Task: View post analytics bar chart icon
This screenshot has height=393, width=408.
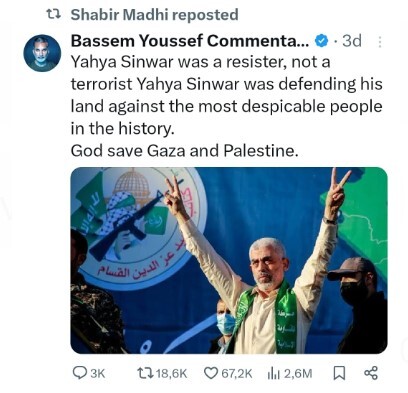Action: click(x=274, y=374)
